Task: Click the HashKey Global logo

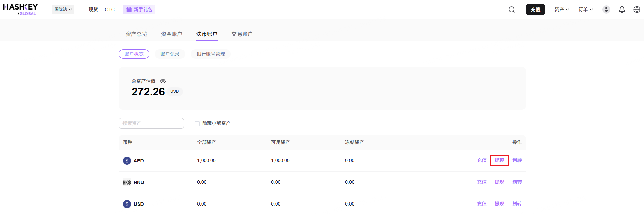Action: point(20,9)
